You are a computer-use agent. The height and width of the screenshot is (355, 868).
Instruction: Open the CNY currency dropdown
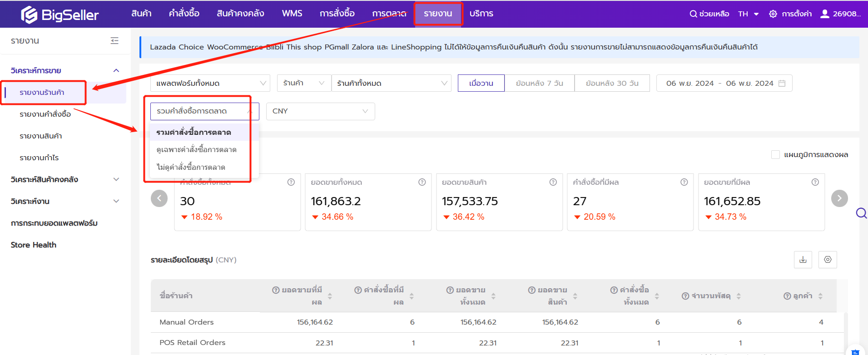point(320,111)
